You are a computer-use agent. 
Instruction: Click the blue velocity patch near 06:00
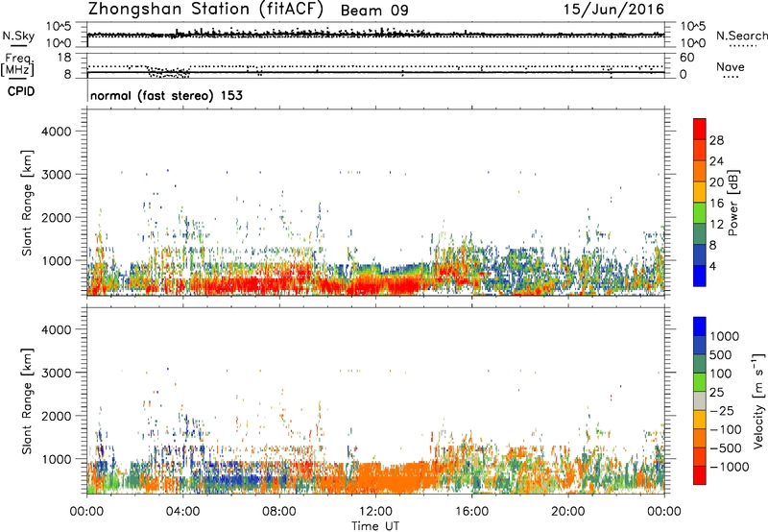tap(240, 479)
